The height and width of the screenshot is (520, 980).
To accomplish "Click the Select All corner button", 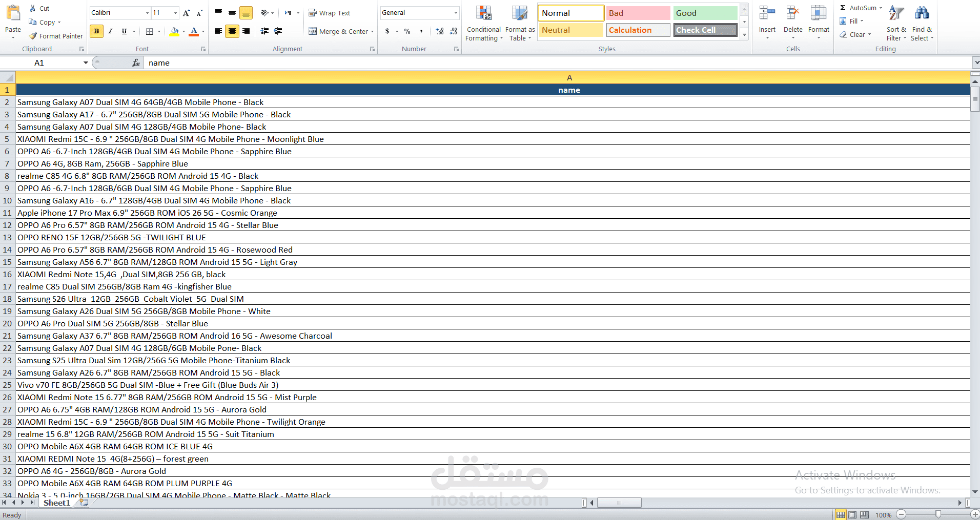I will (8, 77).
